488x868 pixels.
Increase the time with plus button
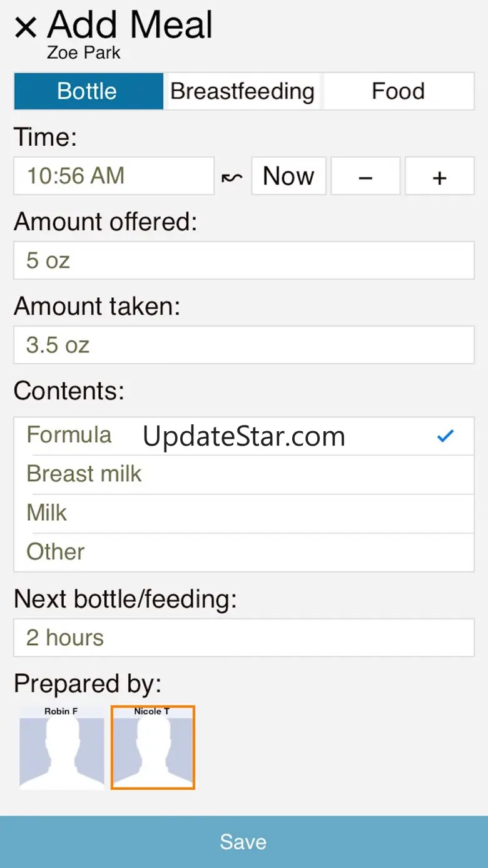439,176
